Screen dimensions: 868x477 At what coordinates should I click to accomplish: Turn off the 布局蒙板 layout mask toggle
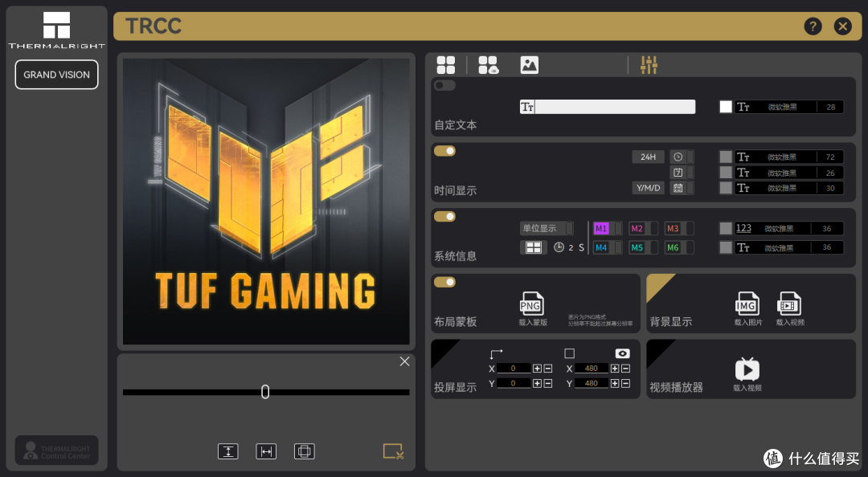coord(444,282)
